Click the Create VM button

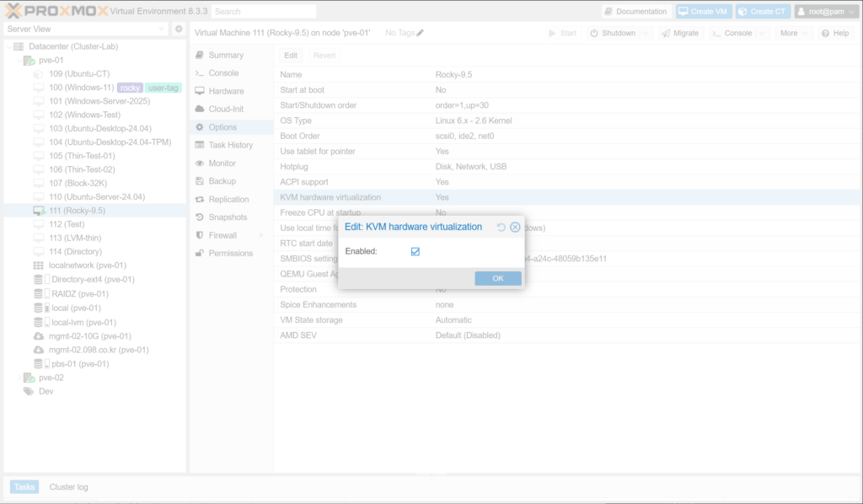tap(703, 12)
